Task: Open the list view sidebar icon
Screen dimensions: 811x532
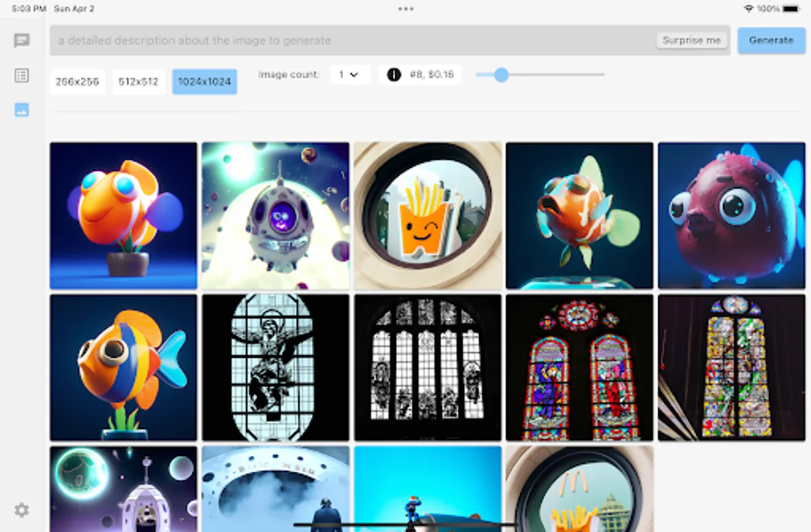Action: click(x=22, y=75)
